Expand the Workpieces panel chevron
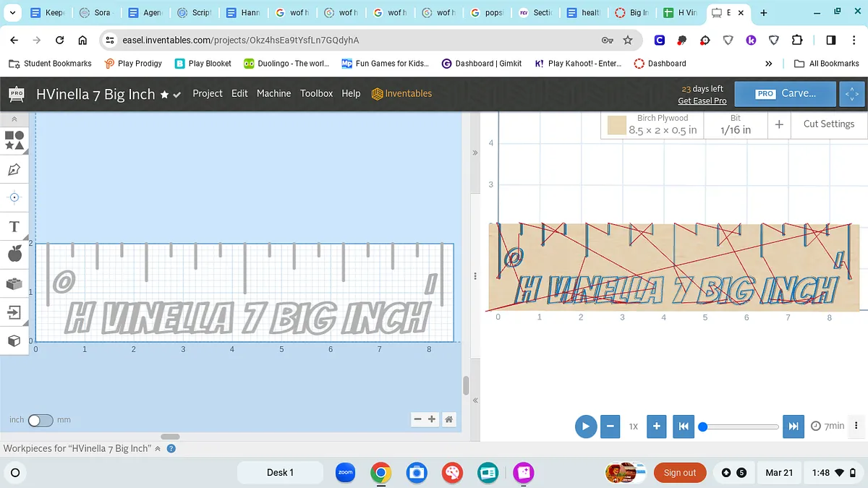 pos(158,449)
